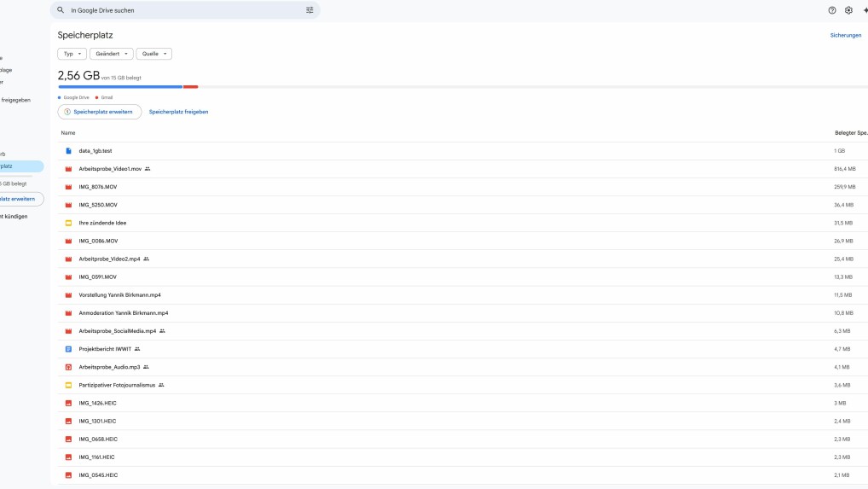Click video icon next to IMG_0591.MOV

click(x=69, y=277)
